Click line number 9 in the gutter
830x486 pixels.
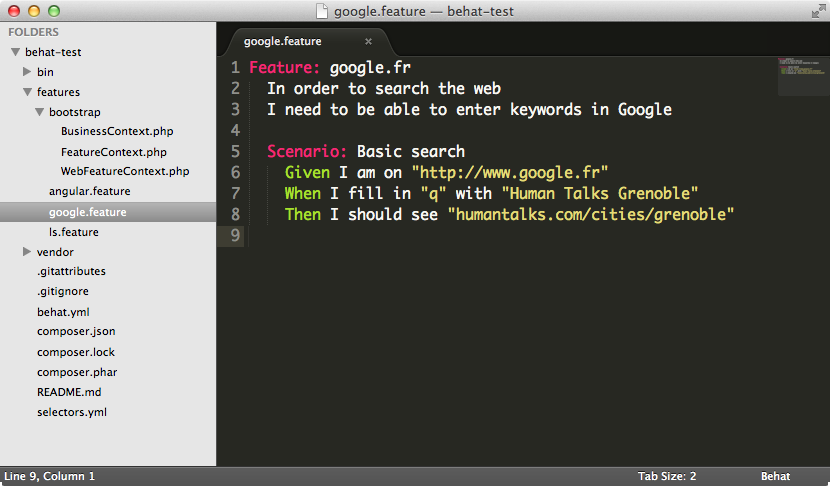click(x=236, y=235)
